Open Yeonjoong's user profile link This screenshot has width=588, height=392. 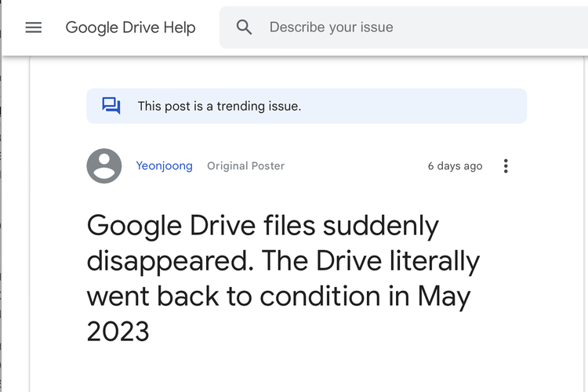(165, 165)
